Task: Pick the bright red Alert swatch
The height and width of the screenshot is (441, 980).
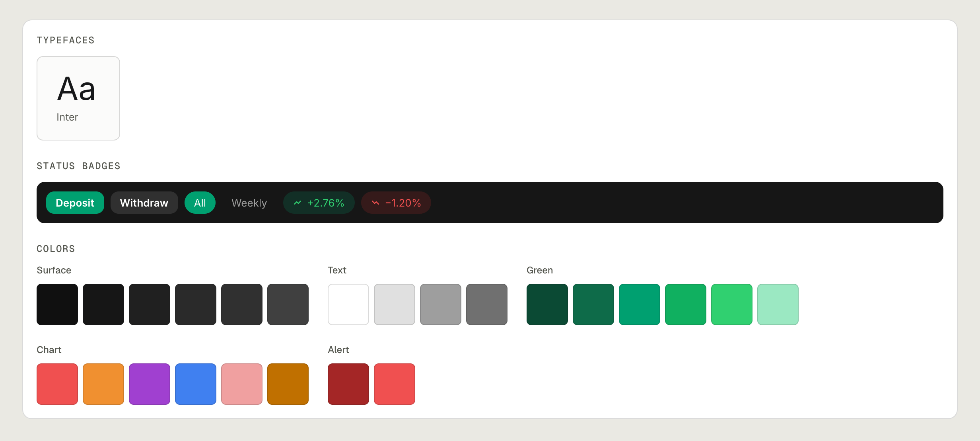Action: [x=395, y=384]
